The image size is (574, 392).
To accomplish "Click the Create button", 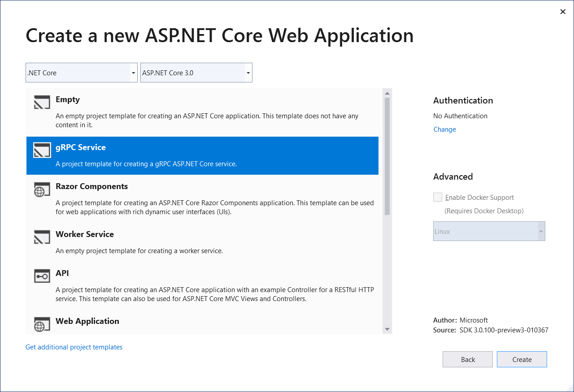I will tap(522, 359).
